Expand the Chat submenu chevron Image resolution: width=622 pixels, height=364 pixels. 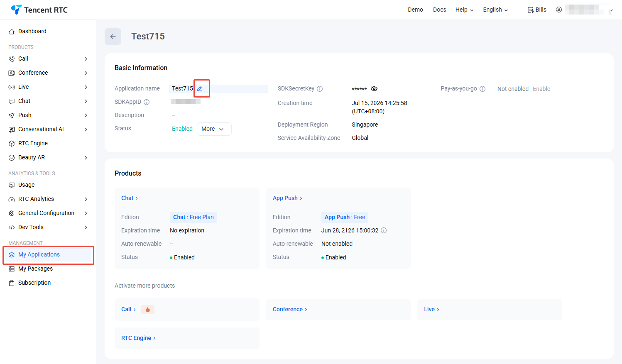point(86,101)
